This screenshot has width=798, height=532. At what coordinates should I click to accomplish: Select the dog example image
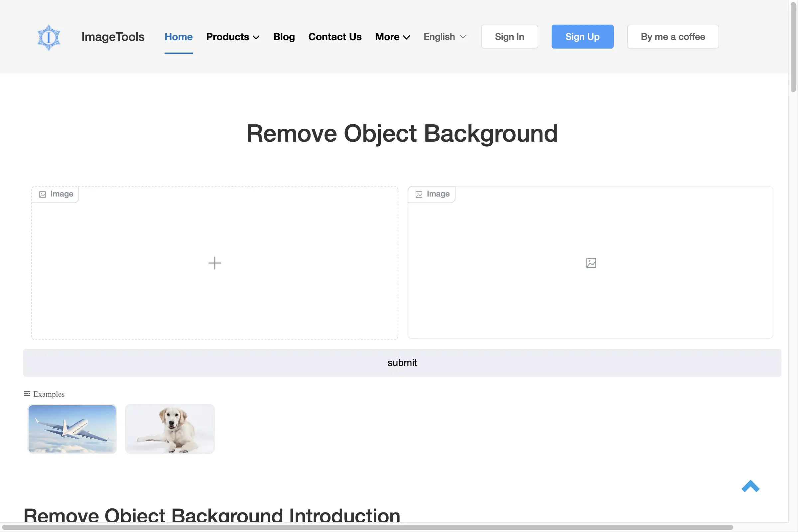tap(170, 429)
